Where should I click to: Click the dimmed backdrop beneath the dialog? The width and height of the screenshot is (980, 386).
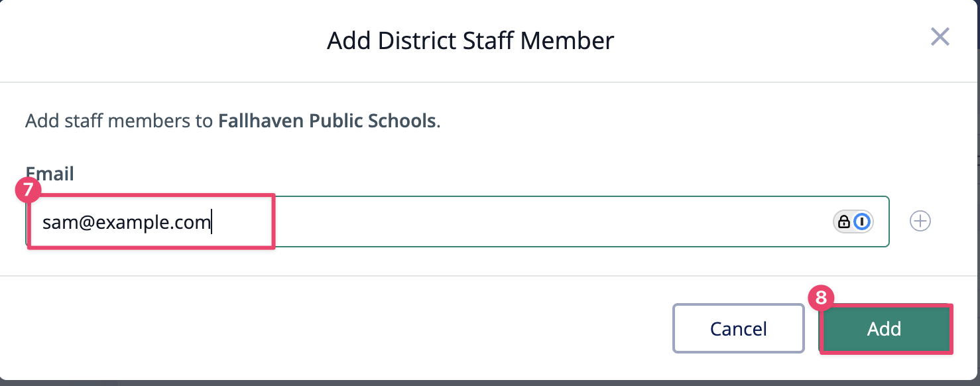(x=464, y=383)
